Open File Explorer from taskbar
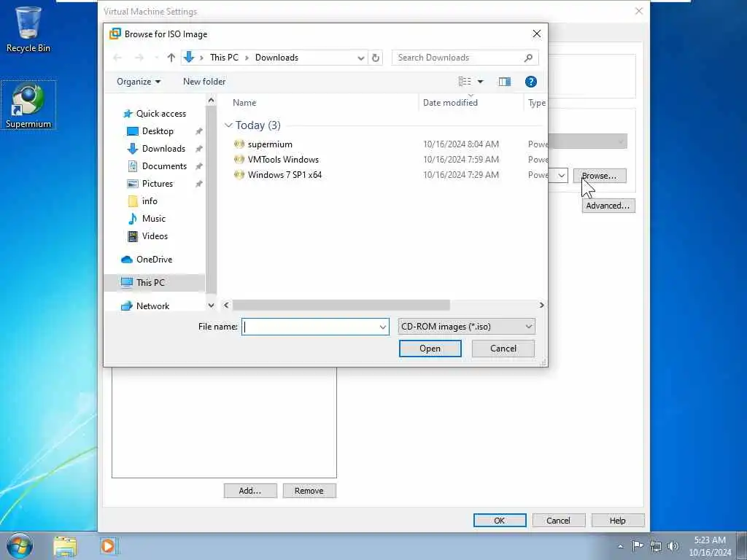The width and height of the screenshot is (747, 560). 65,547
